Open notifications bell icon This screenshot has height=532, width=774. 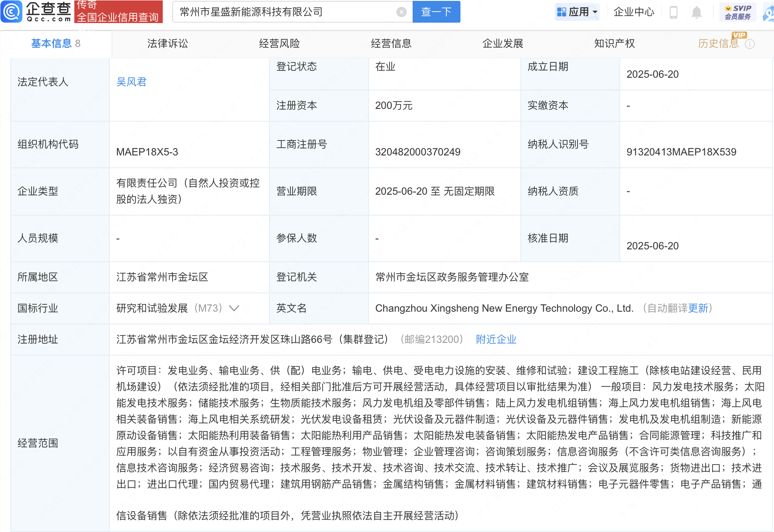point(697,12)
